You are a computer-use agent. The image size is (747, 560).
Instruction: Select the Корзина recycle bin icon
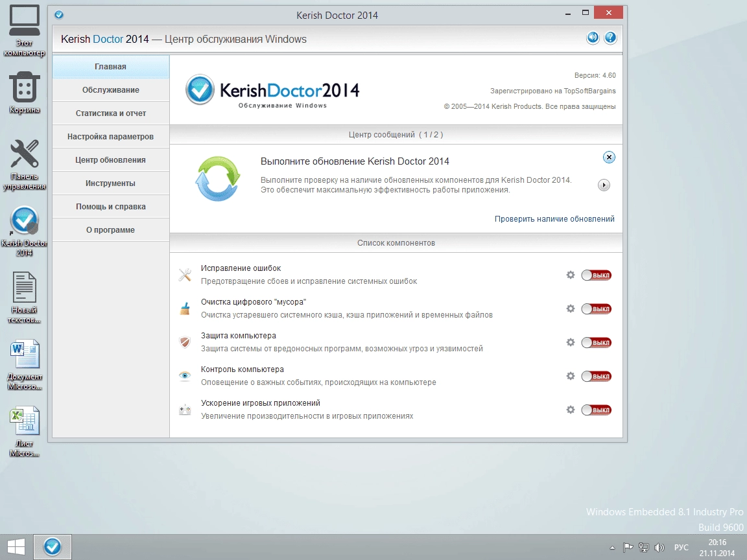coord(24,93)
